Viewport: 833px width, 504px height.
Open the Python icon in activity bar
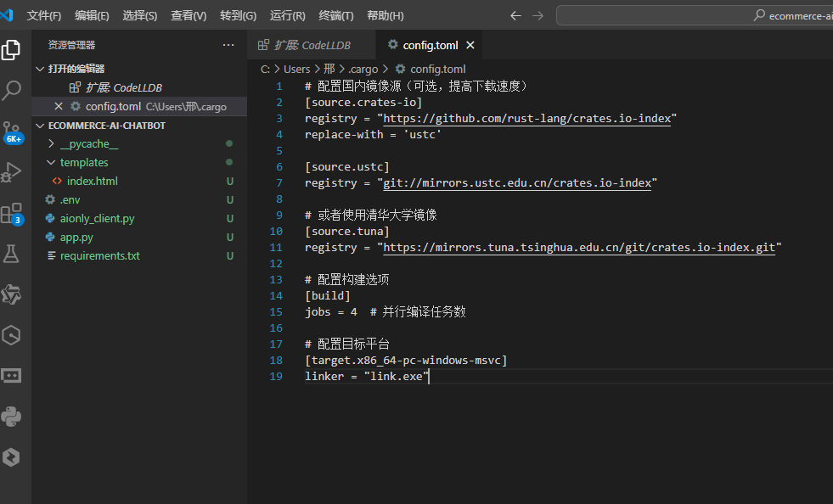click(x=11, y=417)
